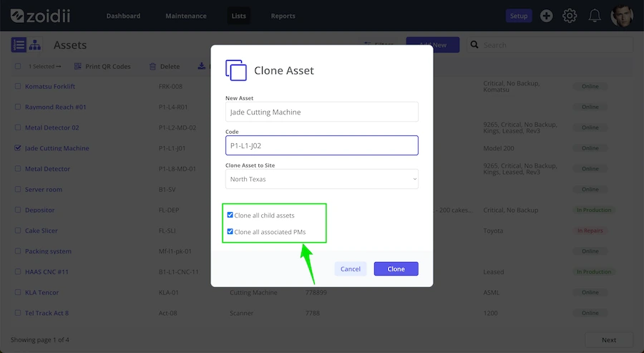Open the Tel Track Act 8 asset link

coord(47,313)
